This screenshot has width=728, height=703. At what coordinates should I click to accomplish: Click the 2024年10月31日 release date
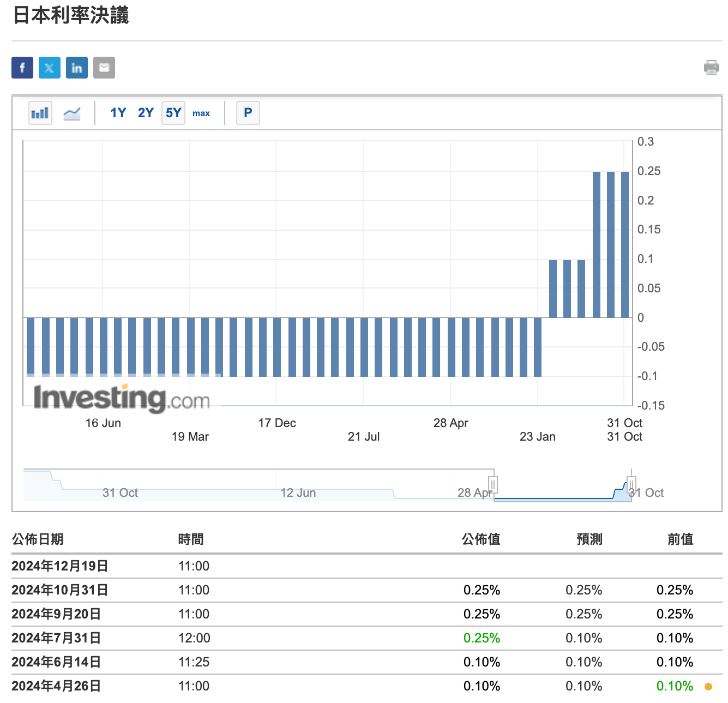[x=60, y=590]
